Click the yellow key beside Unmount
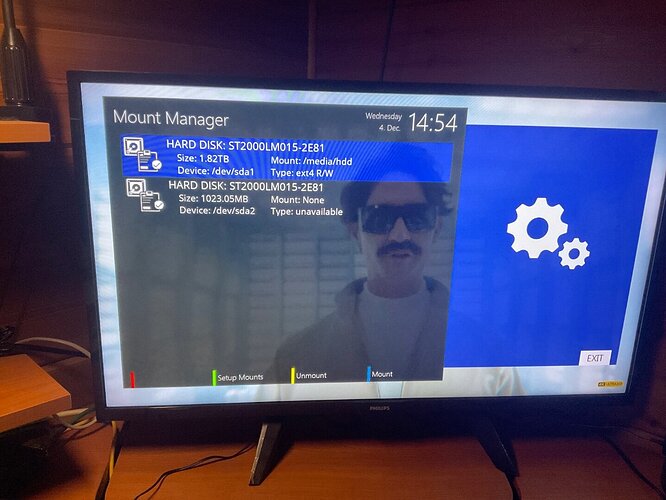Image resolution: width=666 pixels, height=500 pixels. coord(293,376)
